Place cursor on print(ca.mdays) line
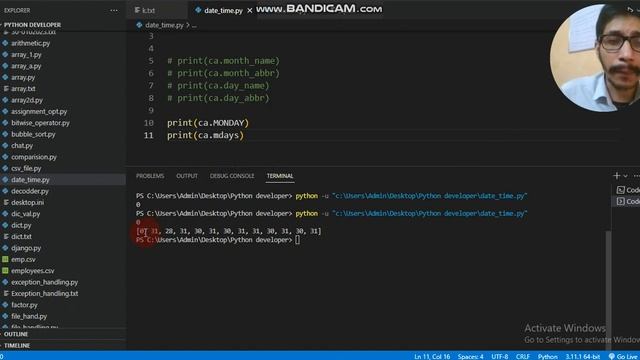The height and width of the screenshot is (360, 640). (205, 136)
